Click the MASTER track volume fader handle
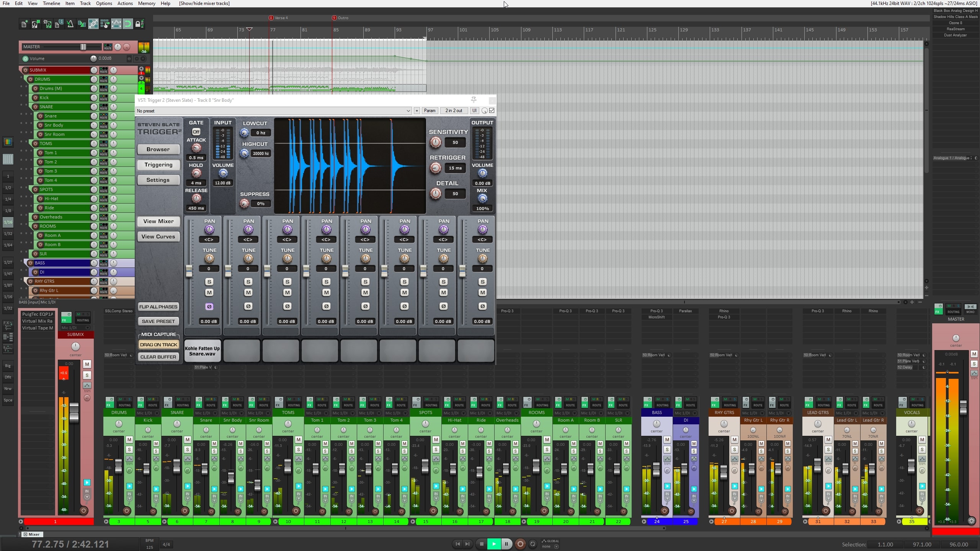Image resolution: width=980 pixels, height=551 pixels. click(x=83, y=47)
